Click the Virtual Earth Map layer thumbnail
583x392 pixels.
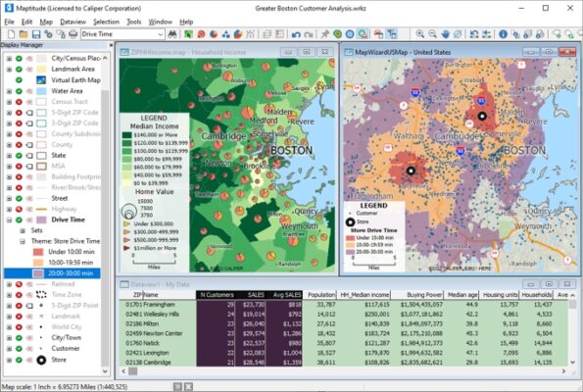click(x=41, y=80)
